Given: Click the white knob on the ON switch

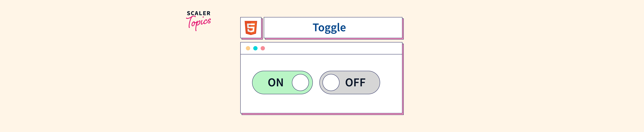Looking at the screenshot, I should coord(300,82).
